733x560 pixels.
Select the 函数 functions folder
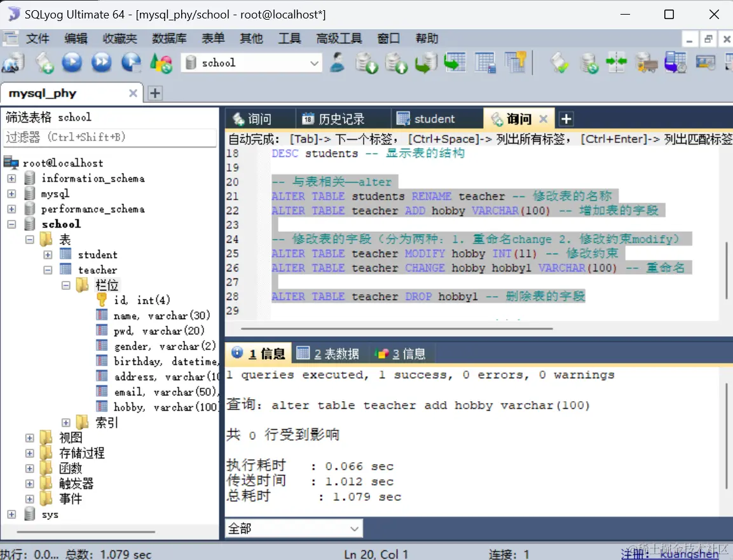pyautogui.click(x=70, y=468)
